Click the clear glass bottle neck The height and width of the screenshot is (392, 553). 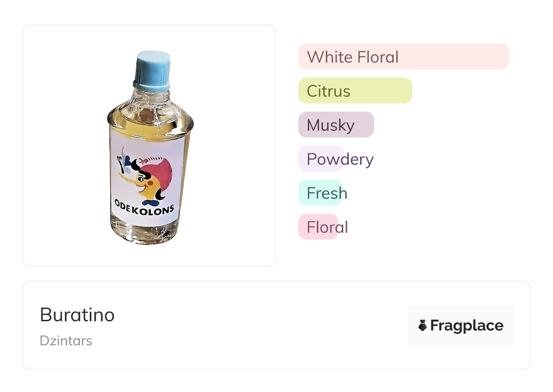point(150,98)
